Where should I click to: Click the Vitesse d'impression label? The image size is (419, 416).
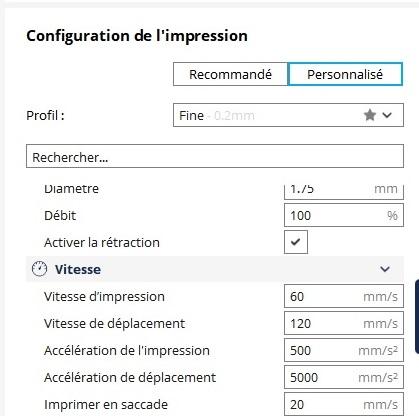104,296
